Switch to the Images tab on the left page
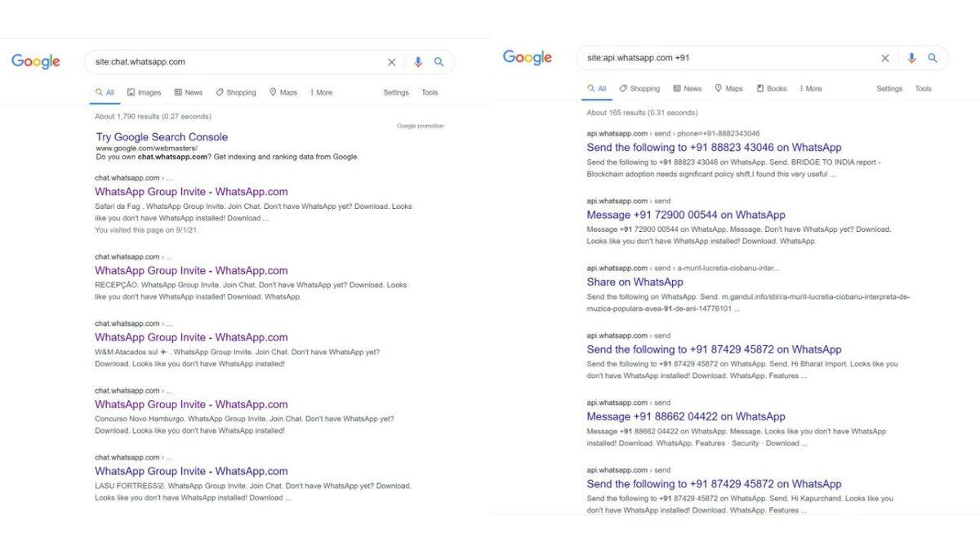Image resolution: width=980 pixels, height=551 pixels. pos(144,92)
